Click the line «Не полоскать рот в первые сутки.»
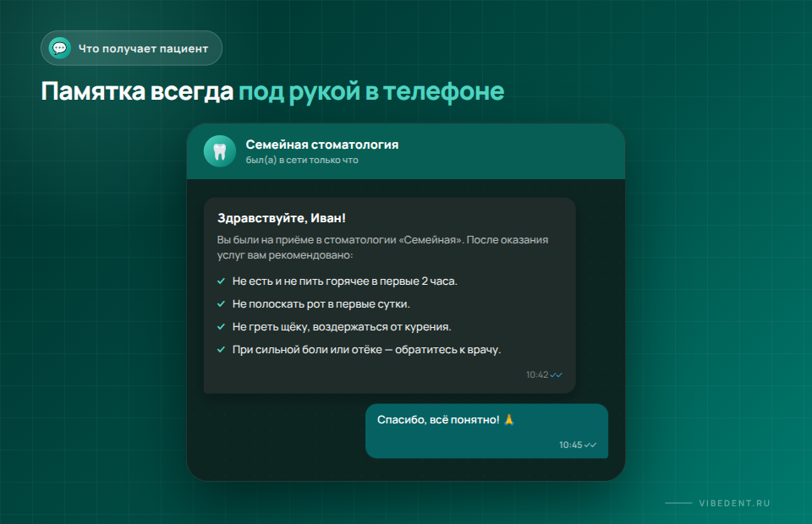 (x=321, y=303)
